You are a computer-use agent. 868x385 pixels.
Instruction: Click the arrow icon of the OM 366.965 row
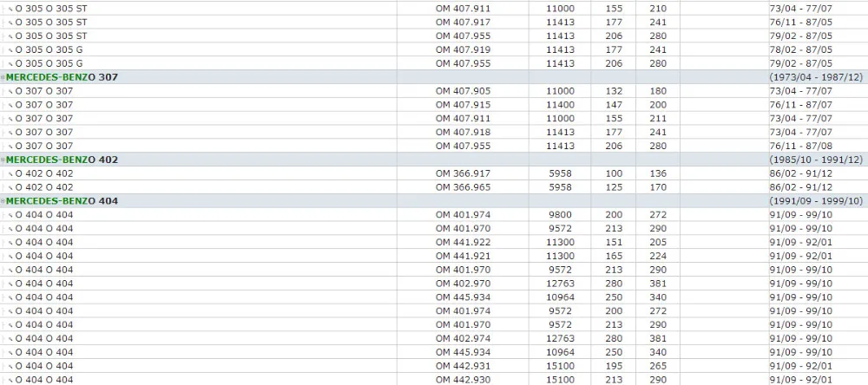coord(10,187)
